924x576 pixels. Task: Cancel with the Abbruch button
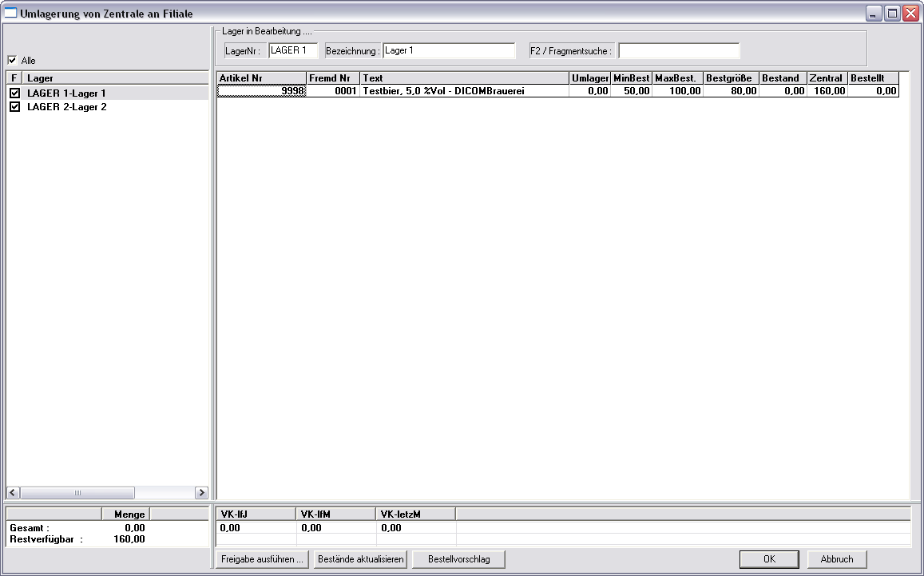pos(836,559)
